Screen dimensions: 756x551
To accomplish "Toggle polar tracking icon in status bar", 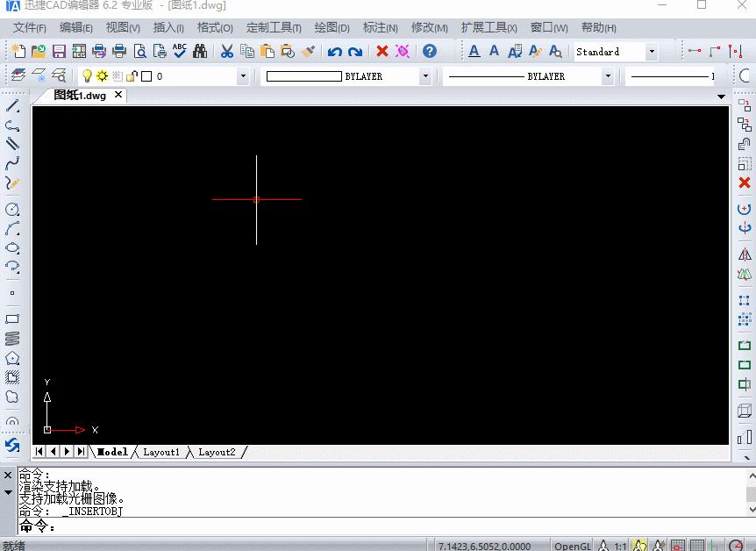I will click(x=736, y=546).
